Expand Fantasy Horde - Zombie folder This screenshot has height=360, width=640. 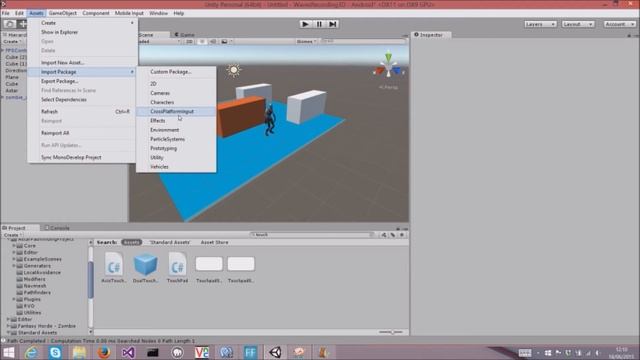(x=9, y=326)
